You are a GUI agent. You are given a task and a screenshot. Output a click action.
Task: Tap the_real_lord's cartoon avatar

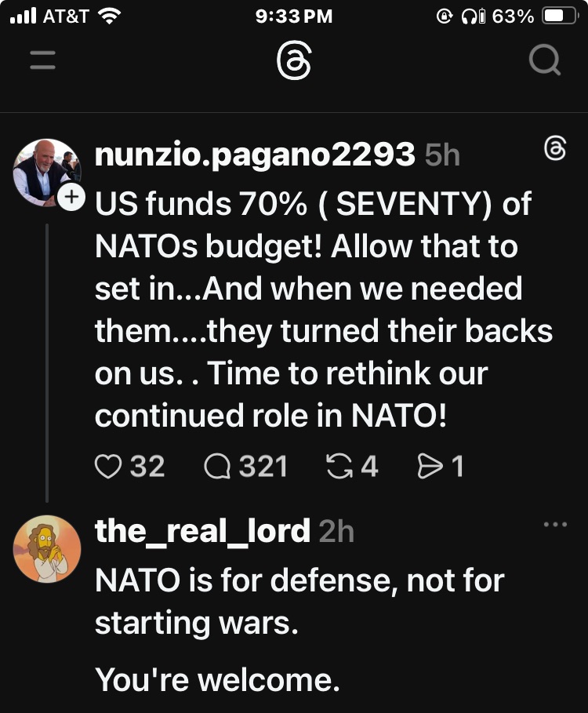47,549
